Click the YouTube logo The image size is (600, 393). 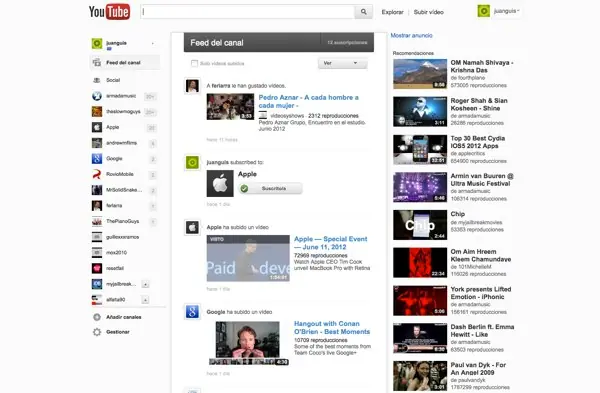[x=109, y=11]
